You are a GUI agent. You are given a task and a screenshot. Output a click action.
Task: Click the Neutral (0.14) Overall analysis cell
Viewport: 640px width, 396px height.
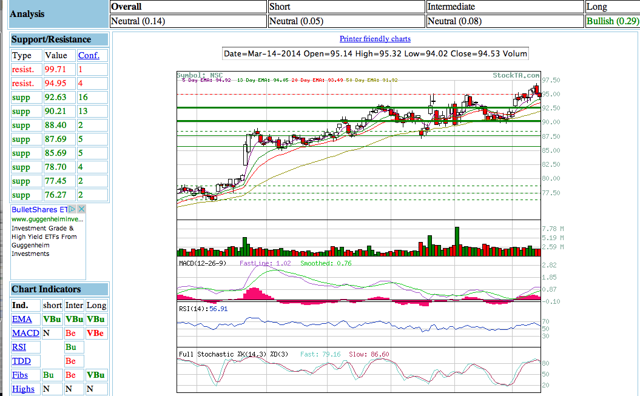point(188,21)
